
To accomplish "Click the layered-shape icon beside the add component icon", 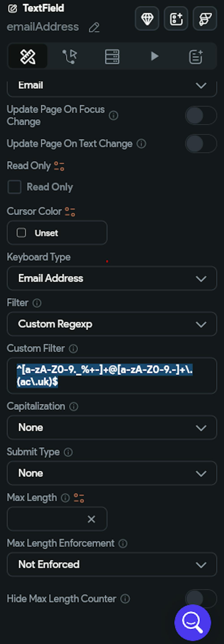I will coord(205,19).
